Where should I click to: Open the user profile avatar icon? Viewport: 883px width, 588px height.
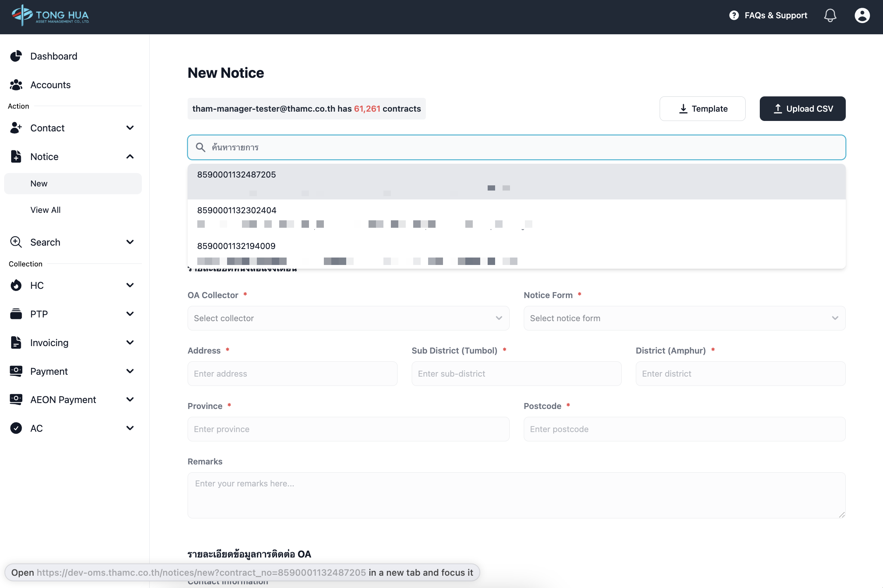tap(862, 15)
